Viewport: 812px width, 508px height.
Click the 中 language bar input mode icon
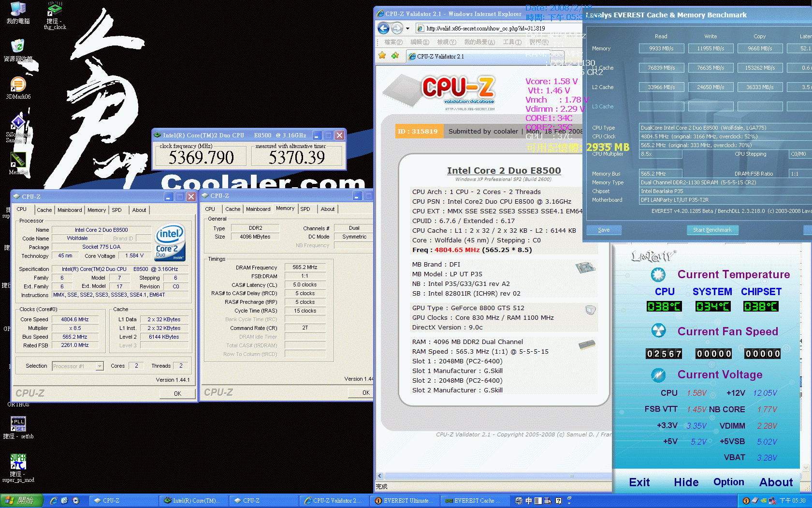pos(529,501)
